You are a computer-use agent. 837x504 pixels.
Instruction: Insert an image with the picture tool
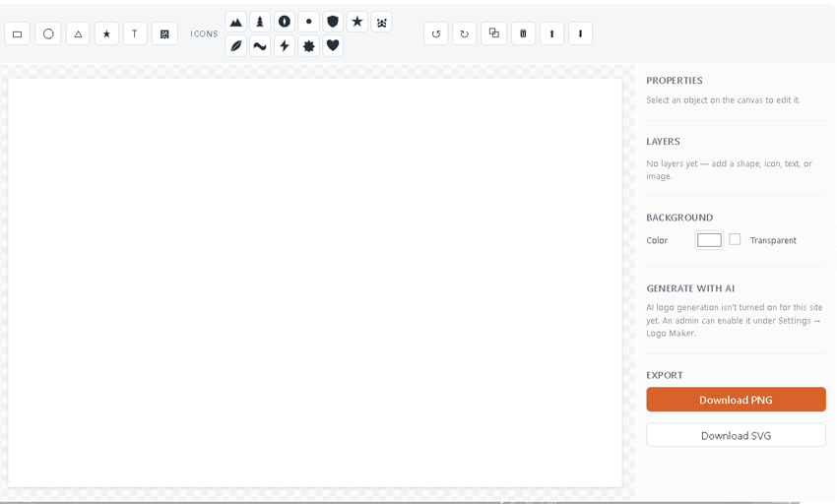click(164, 33)
